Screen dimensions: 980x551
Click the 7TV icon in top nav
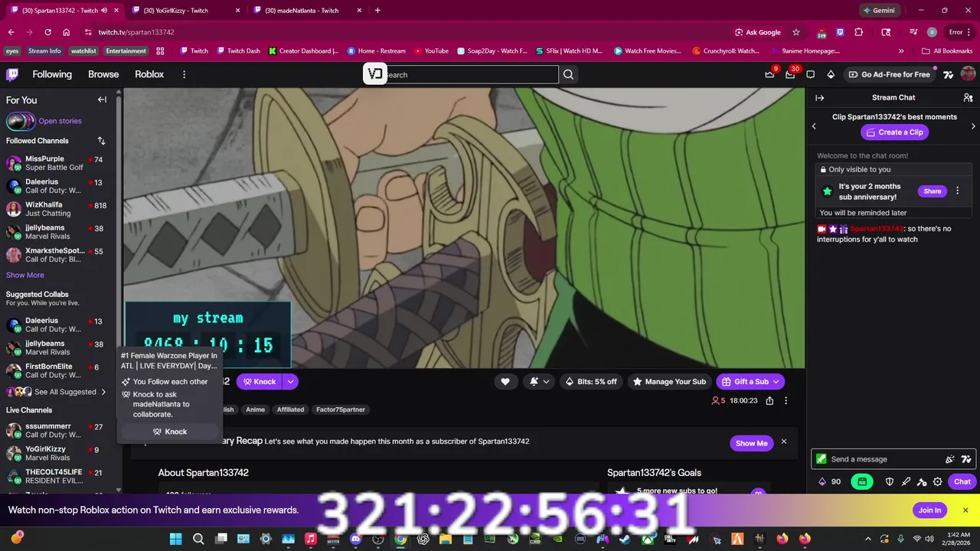948,74
